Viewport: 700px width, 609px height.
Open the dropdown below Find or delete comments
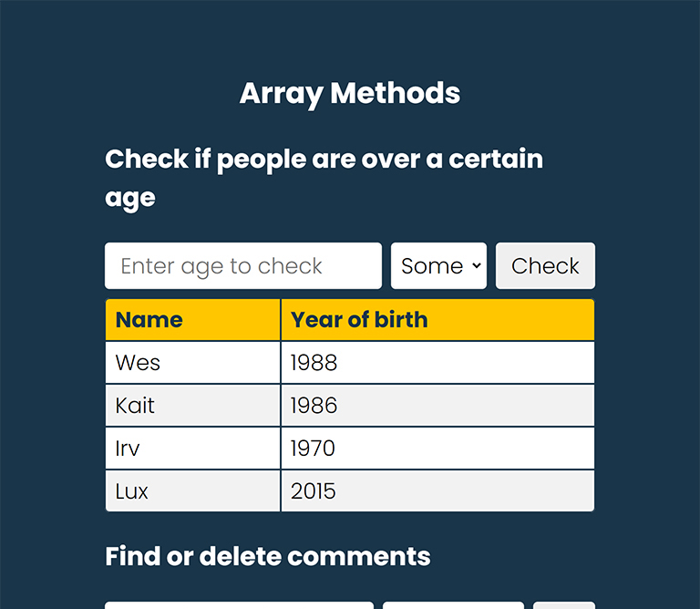tap(453, 605)
